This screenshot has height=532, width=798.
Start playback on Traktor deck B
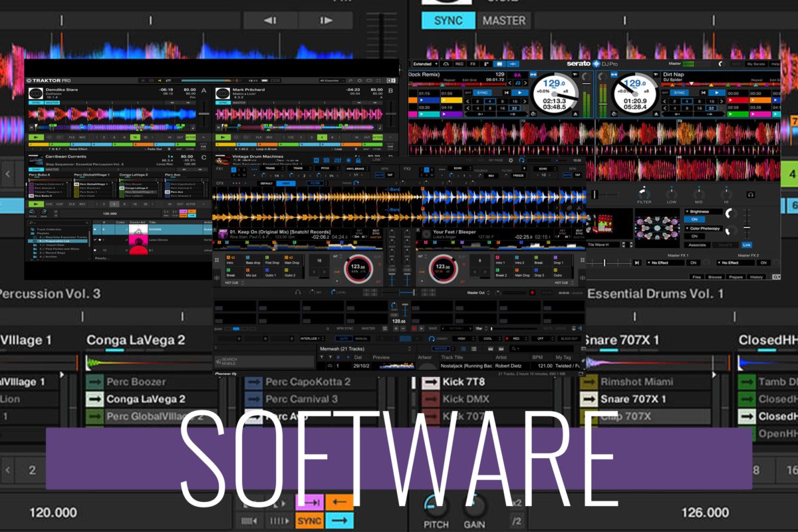pos(221,137)
